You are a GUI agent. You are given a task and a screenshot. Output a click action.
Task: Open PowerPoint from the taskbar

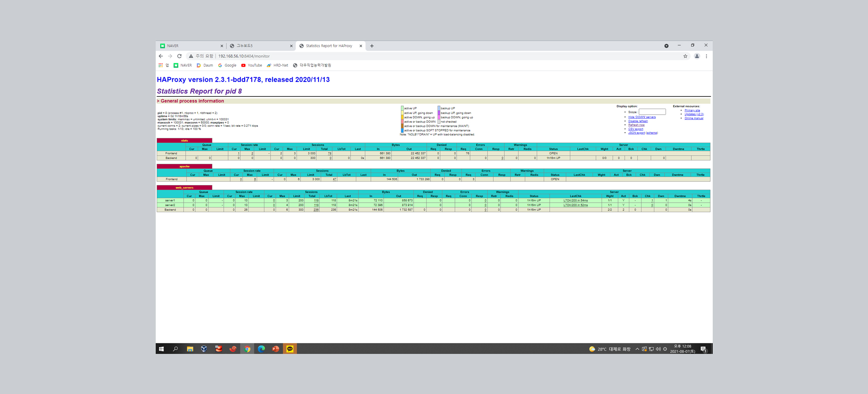coord(276,349)
